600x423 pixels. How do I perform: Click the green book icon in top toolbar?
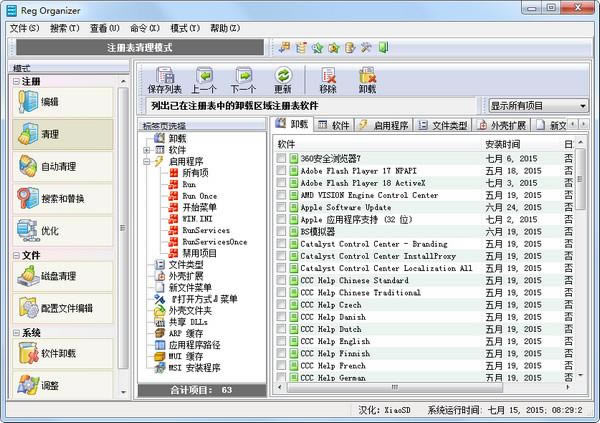click(383, 47)
